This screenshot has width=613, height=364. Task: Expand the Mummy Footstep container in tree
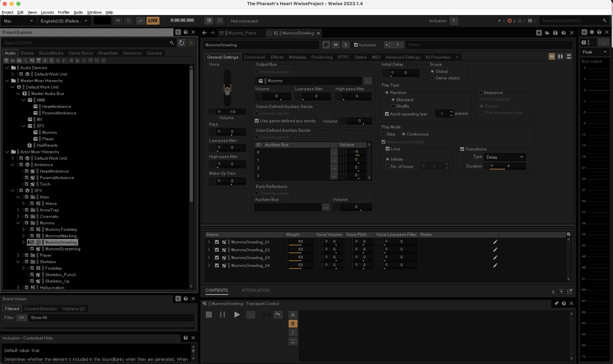(x=23, y=230)
